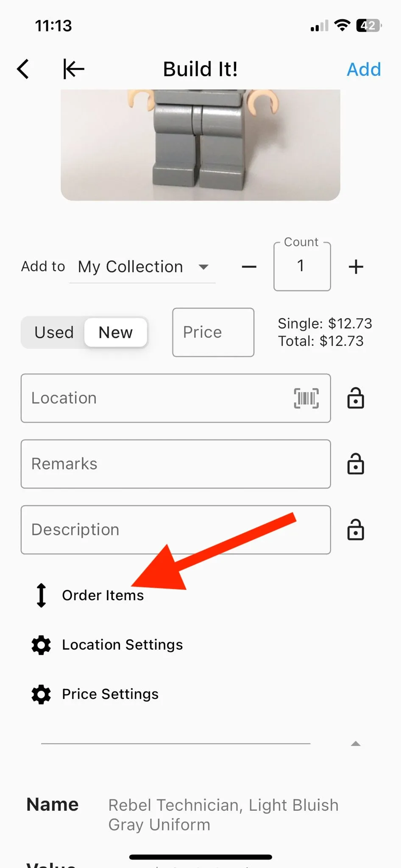The width and height of the screenshot is (401, 868).
Task: Tap the jump-to-start arrow icon
Action: click(x=74, y=69)
